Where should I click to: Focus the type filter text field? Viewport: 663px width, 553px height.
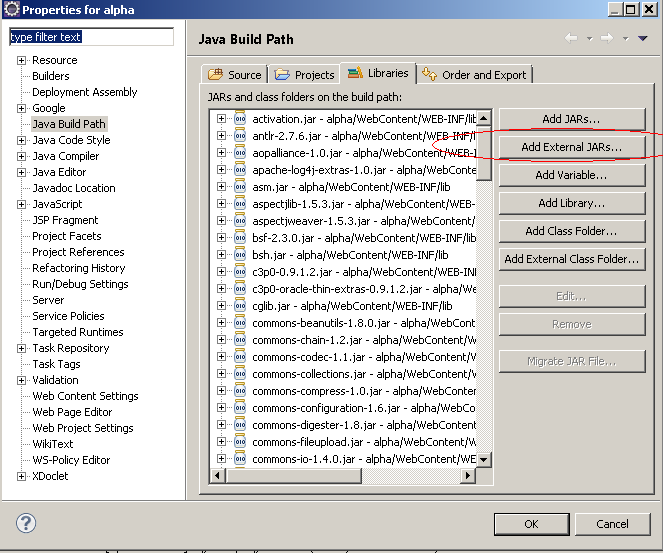pyautogui.click(x=91, y=37)
